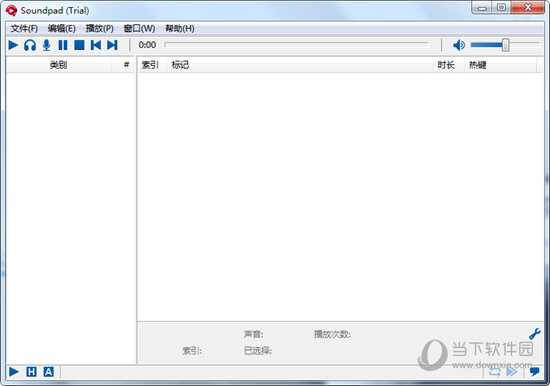Viewport: 550px width, 386px height.
Task: Click the play icon in the bottom status bar
Action: point(14,372)
